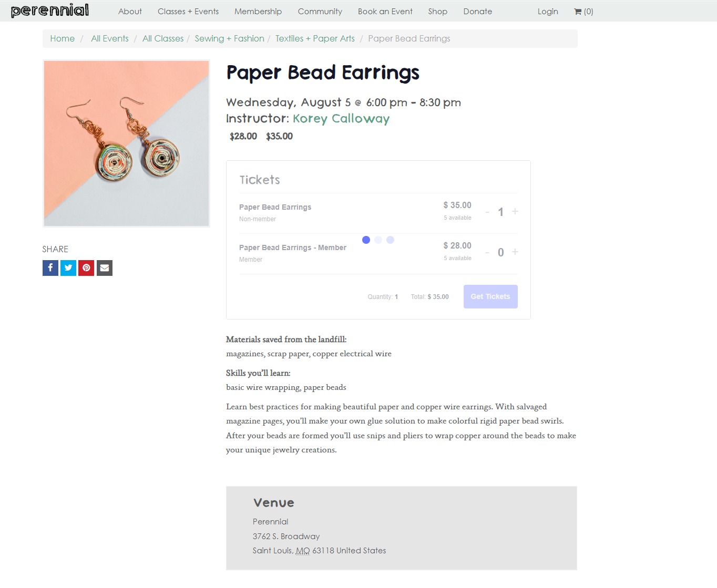
Task: Open the Community menu item
Action: pos(320,12)
